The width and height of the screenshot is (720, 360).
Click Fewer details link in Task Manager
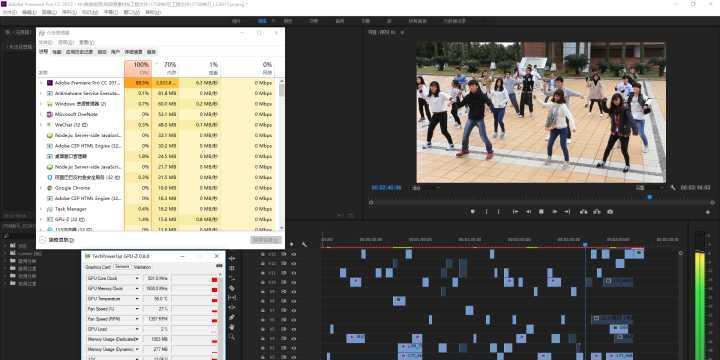[61, 240]
